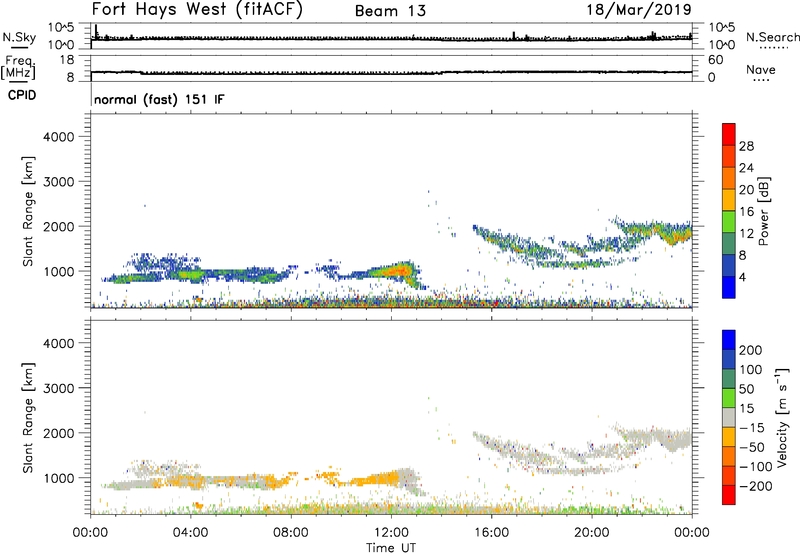Click the plot title 'Fort Hays West (fitACF)'

(197, 9)
